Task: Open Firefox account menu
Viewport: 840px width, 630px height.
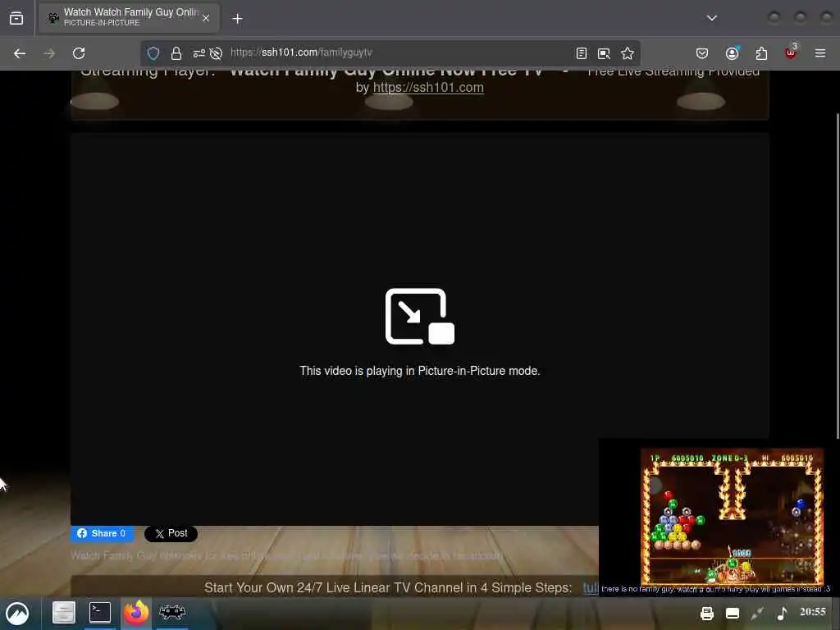Action: (733, 53)
